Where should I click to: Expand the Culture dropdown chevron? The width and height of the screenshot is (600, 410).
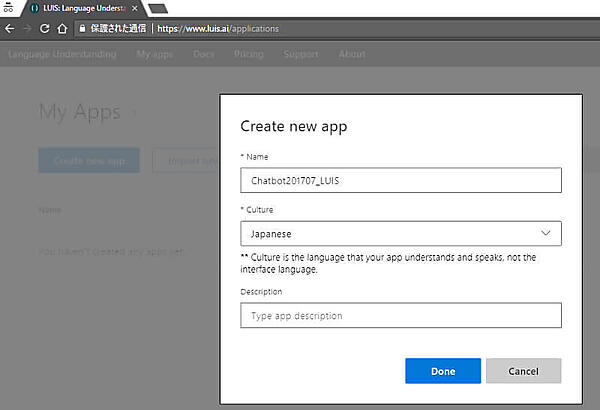tap(545, 233)
